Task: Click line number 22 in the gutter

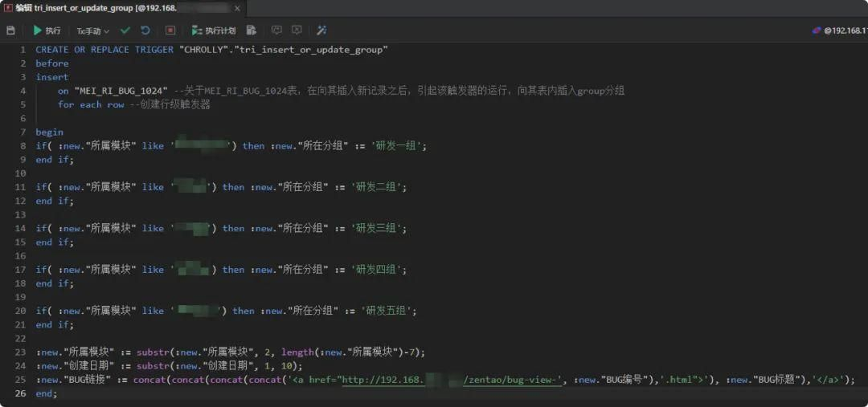Action: click(20, 339)
